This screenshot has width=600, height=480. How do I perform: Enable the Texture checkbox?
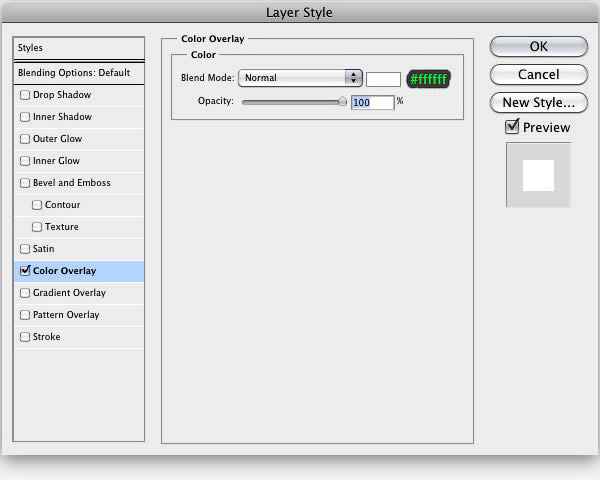tap(37, 227)
